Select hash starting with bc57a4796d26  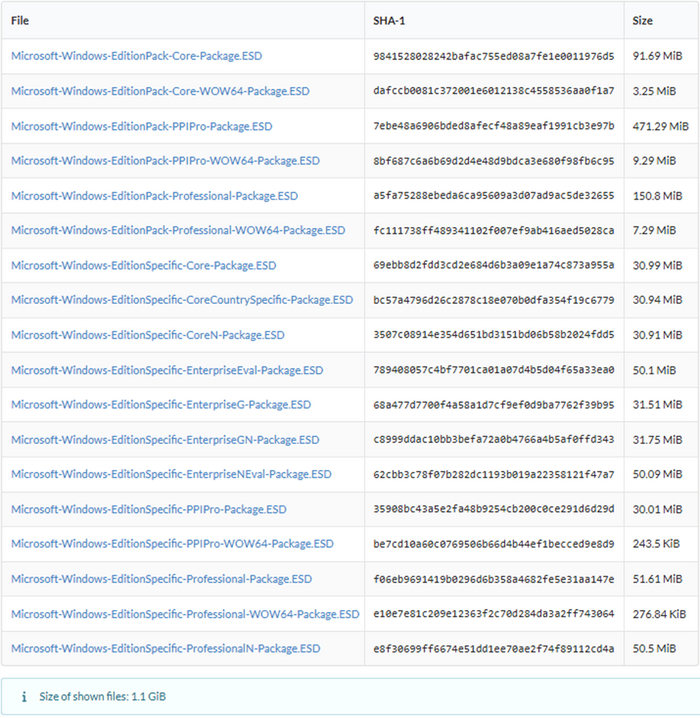coord(494,300)
